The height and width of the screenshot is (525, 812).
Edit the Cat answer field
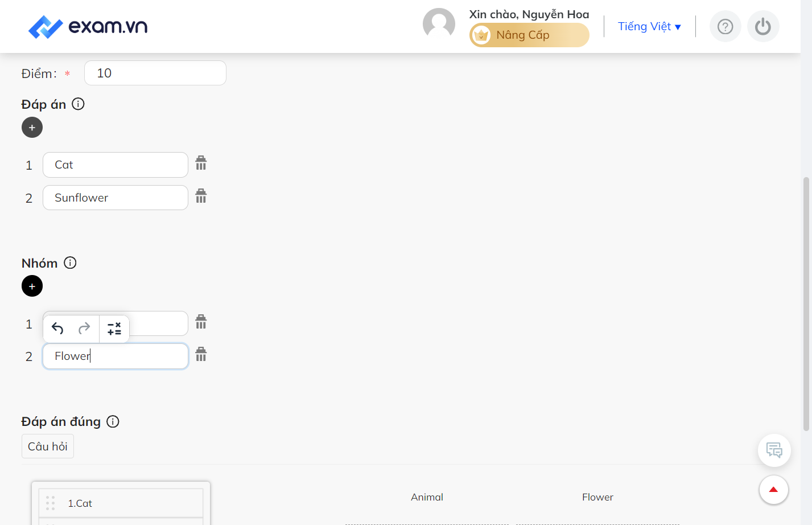pos(116,165)
